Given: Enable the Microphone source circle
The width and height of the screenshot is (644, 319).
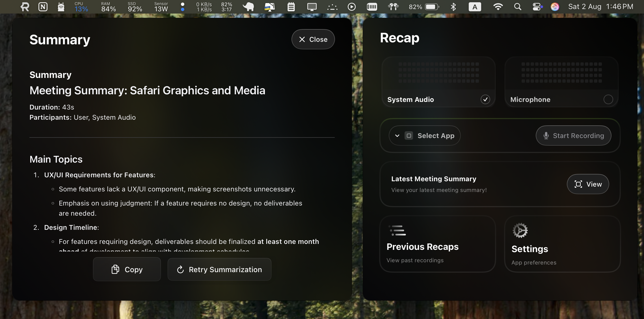Looking at the screenshot, I should 608,99.
